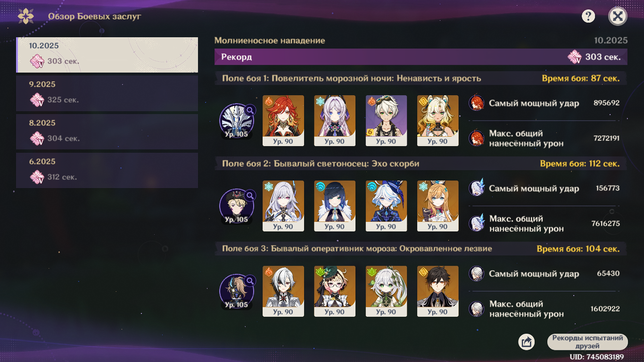Click the blonde Geo character in Battlefield 1

coord(438,121)
